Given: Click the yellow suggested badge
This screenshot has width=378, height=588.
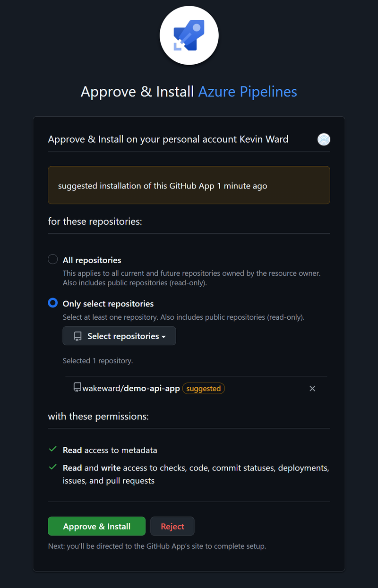Looking at the screenshot, I should [x=203, y=388].
